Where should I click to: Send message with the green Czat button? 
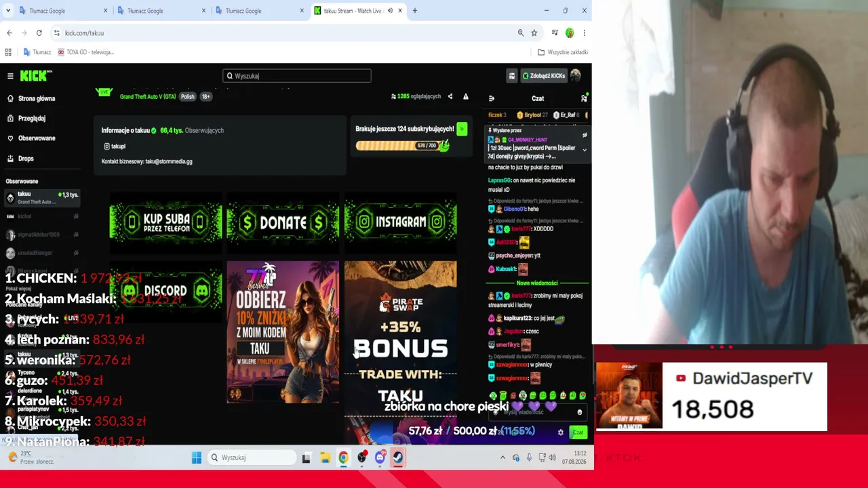(x=578, y=432)
